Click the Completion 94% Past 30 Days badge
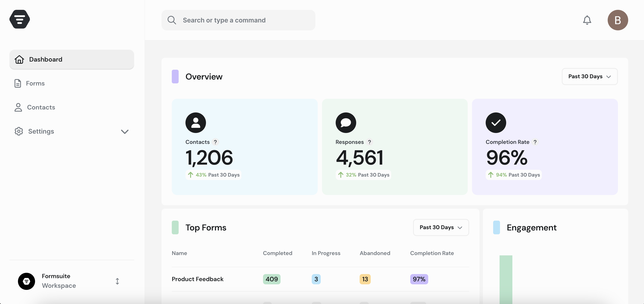Viewport: 644px width, 304px height. click(514, 175)
